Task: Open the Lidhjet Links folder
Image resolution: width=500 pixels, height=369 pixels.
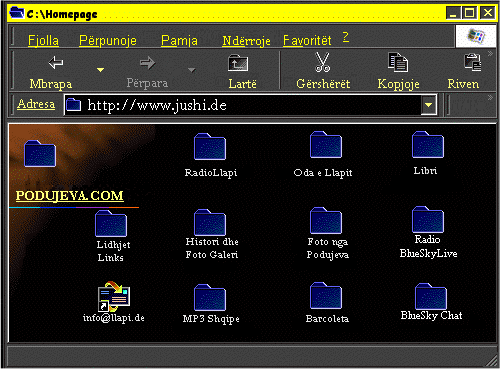Action: click(111, 223)
